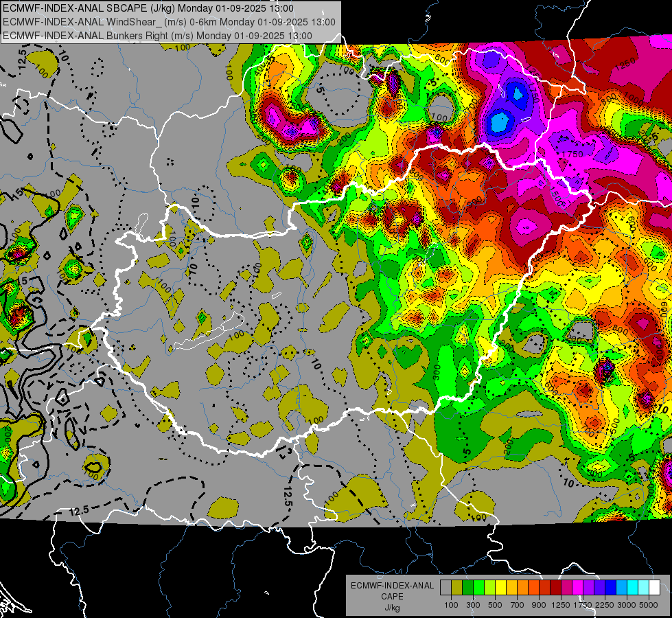Pick the purple legend swatch
Screen dimensions: 672x618
coord(589,588)
